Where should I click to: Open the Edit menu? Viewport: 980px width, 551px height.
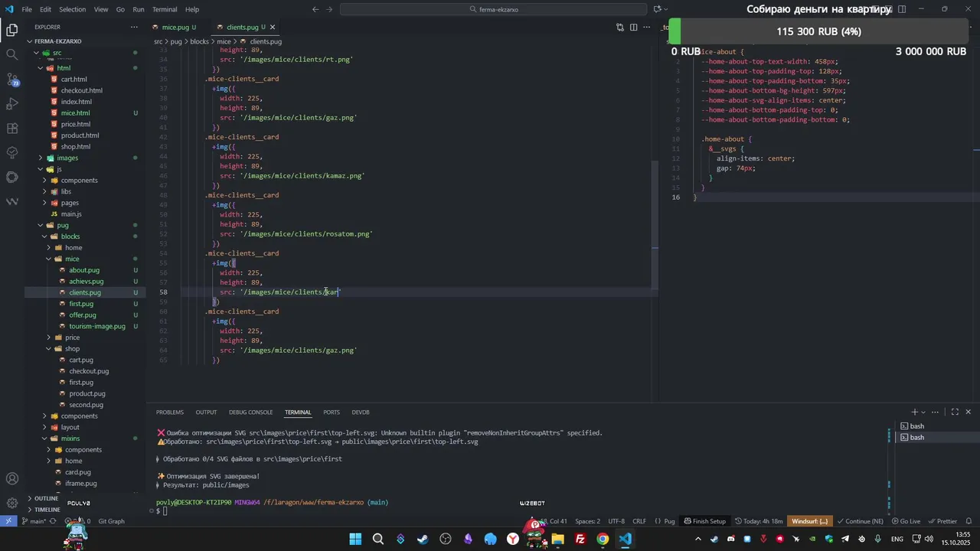point(45,9)
